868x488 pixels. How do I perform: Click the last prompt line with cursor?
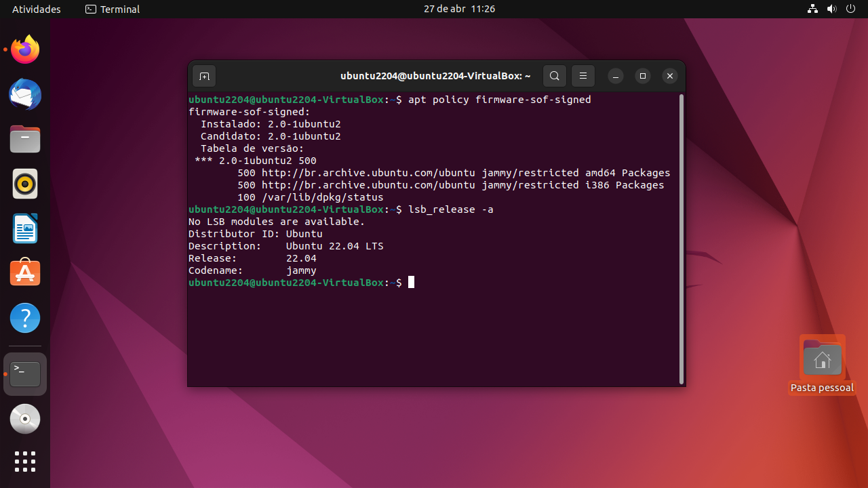coord(302,283)
